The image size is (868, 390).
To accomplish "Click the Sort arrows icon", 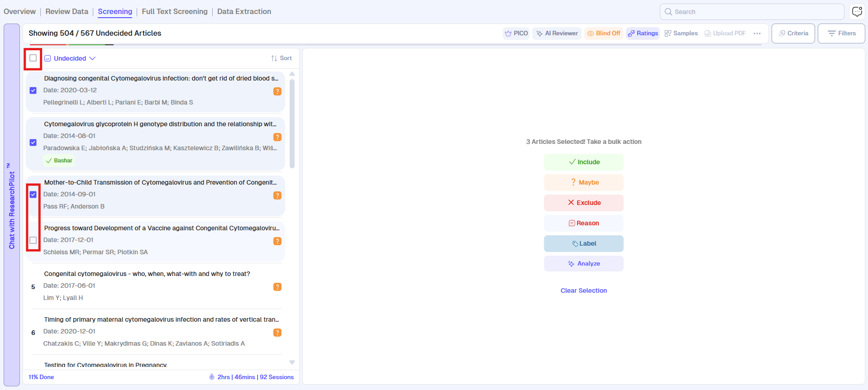I will 274,58.
